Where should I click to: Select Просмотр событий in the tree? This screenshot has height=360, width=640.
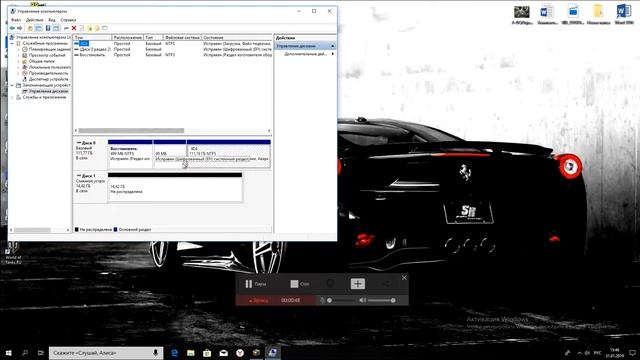tap(43, 55)
